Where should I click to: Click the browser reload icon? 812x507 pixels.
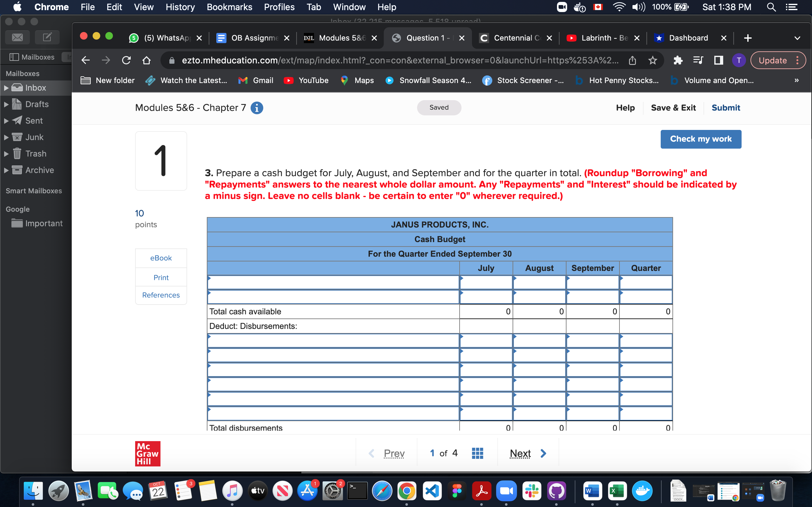(x=126, y=60)
